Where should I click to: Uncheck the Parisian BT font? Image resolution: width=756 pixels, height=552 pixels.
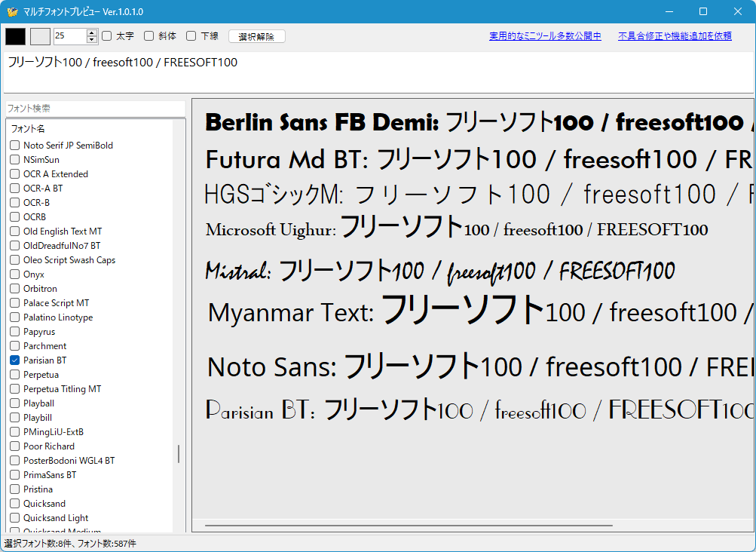pyautogui.click(x=15, y=360)
